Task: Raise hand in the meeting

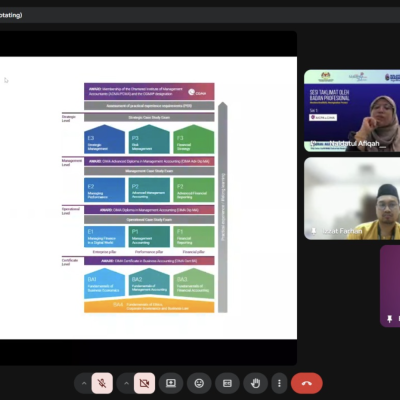Action: click(255, 383)
